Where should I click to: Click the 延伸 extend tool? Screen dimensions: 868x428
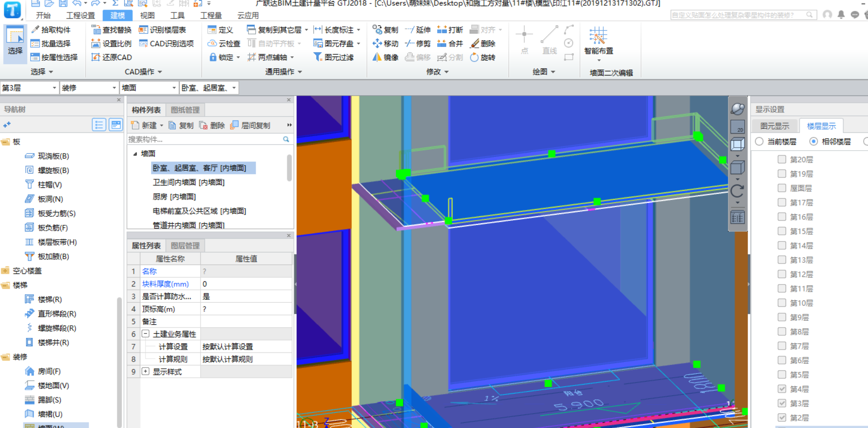[418, 30]
